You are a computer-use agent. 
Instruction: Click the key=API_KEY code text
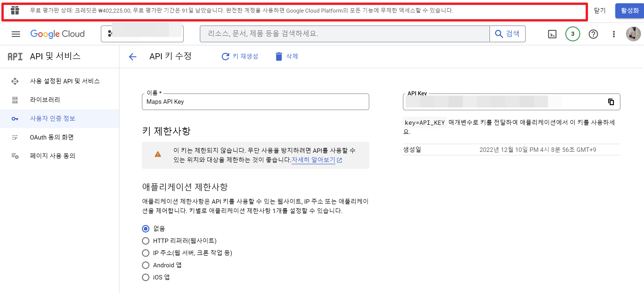(x=425, y=123)
